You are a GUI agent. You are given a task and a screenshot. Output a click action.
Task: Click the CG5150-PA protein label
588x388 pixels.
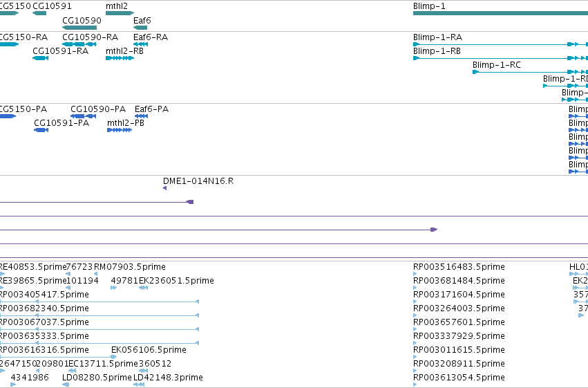coord(23,109)
